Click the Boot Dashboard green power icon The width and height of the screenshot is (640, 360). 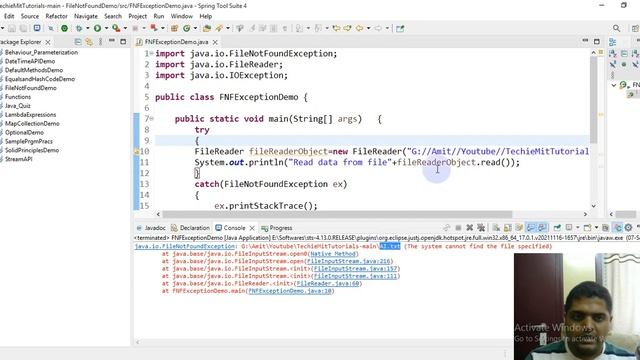click(x=64, y=28)
